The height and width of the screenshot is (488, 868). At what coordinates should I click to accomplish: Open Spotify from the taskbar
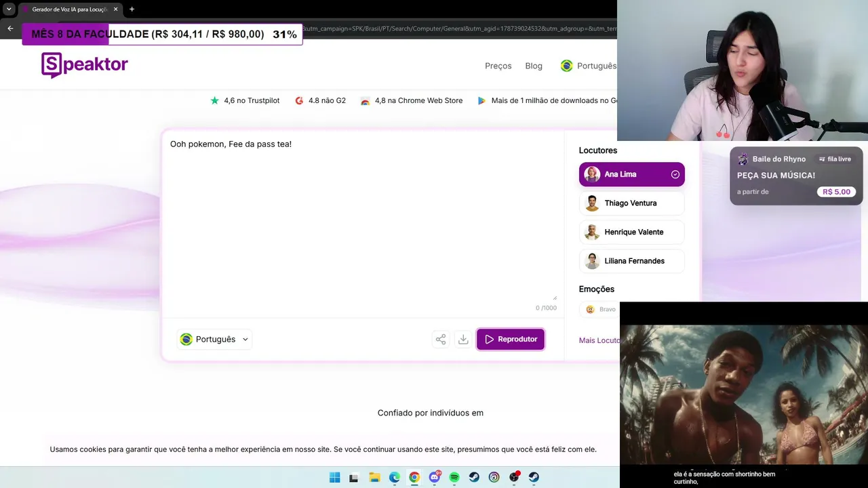(x=454, y=477)
